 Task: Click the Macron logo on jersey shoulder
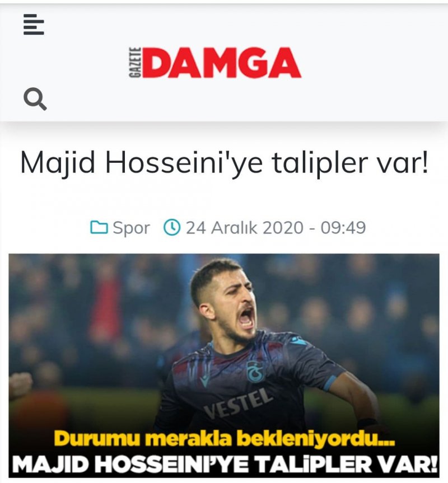coord(300,340)
